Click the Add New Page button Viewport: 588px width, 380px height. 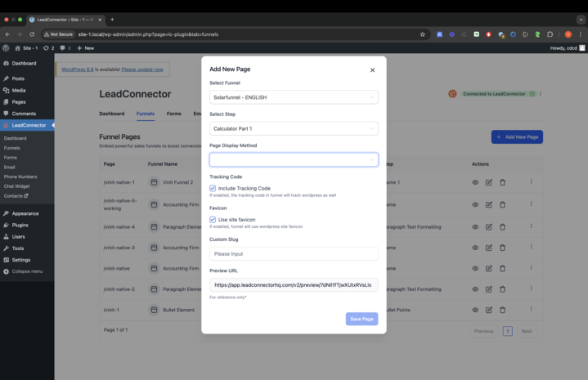pyautogui.click(x=517, y=136)
